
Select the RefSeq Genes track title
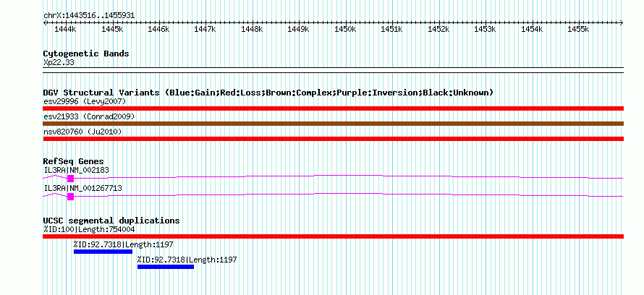click(x=74, y=162)
